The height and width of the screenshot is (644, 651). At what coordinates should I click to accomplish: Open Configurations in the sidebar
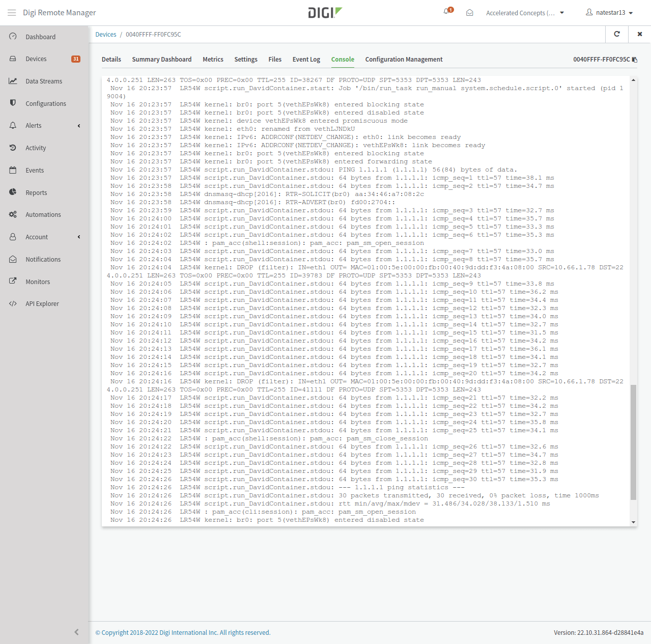45,103
